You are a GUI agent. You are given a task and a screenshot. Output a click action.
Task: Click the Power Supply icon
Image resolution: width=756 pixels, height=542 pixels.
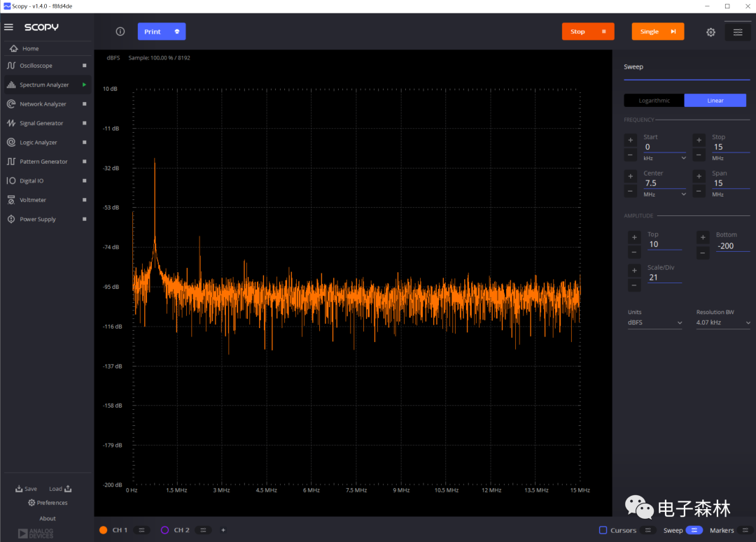coord(11,219)
